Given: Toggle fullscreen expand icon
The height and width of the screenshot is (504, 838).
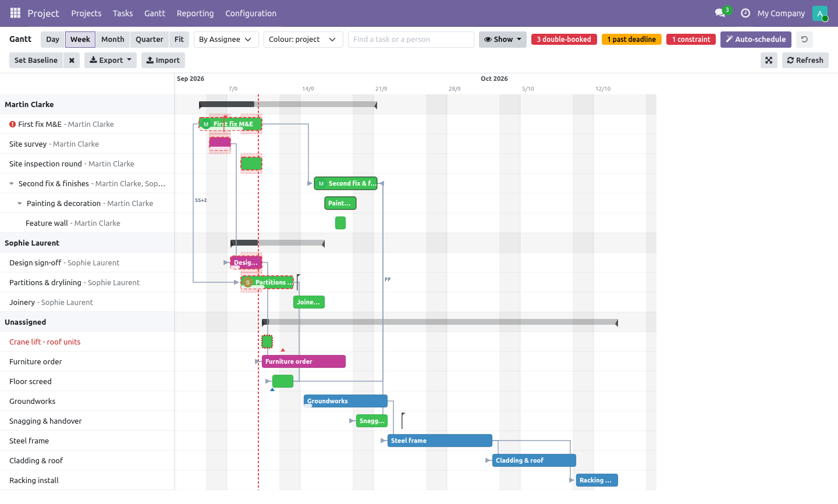Looking at the screenshot, I should coord(769,61).
